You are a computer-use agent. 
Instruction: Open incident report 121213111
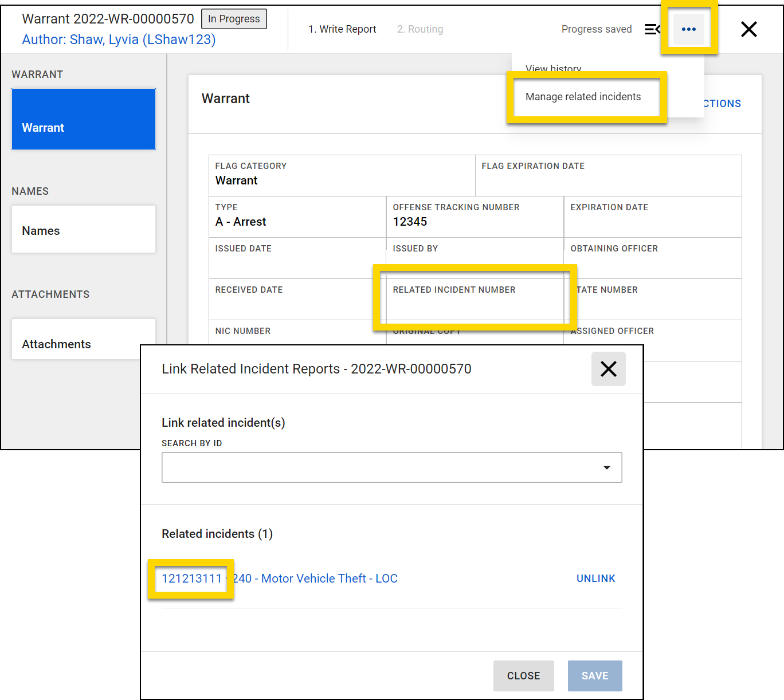point(191,578)
